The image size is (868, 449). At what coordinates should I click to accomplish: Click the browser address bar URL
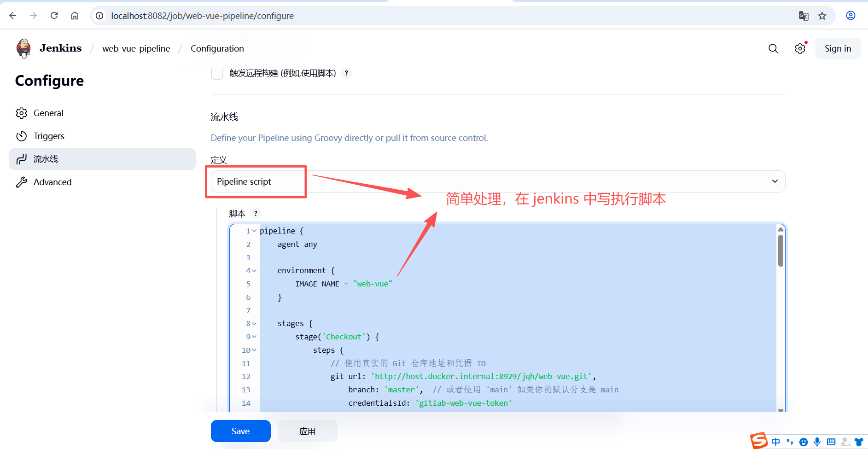click(202, 16)
